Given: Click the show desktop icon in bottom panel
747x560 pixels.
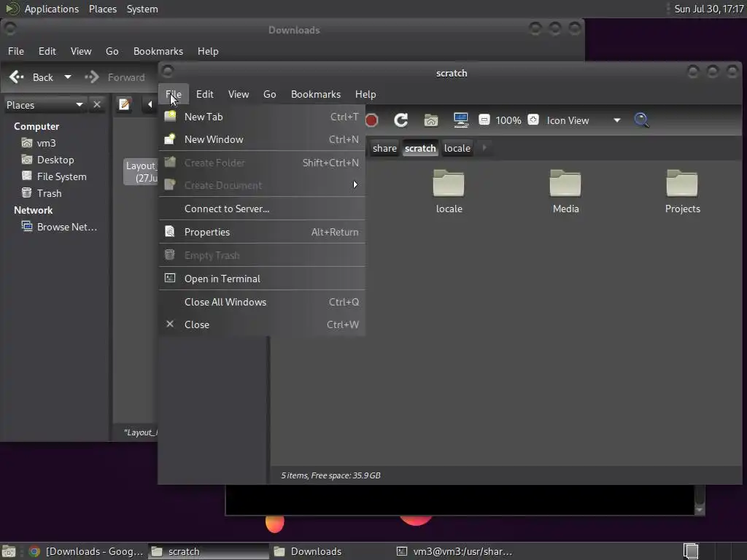Looking at the screenshot, I should tap(9, 551).
